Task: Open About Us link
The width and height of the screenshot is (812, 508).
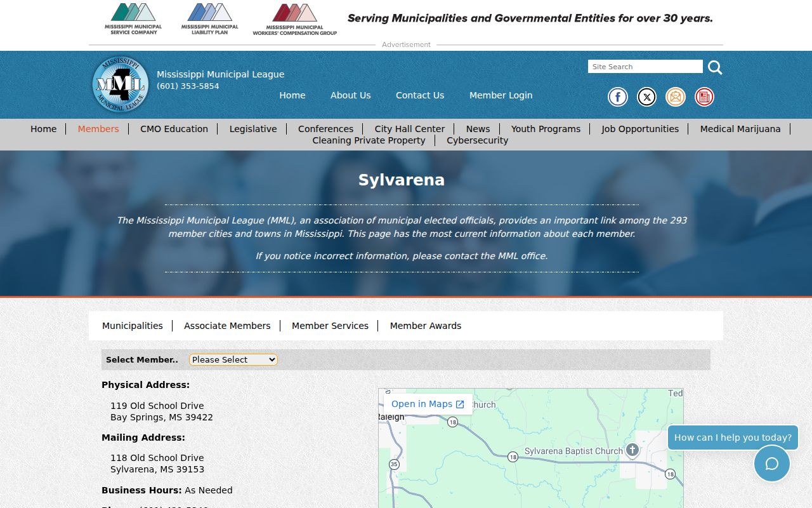Action: (351, 95)
